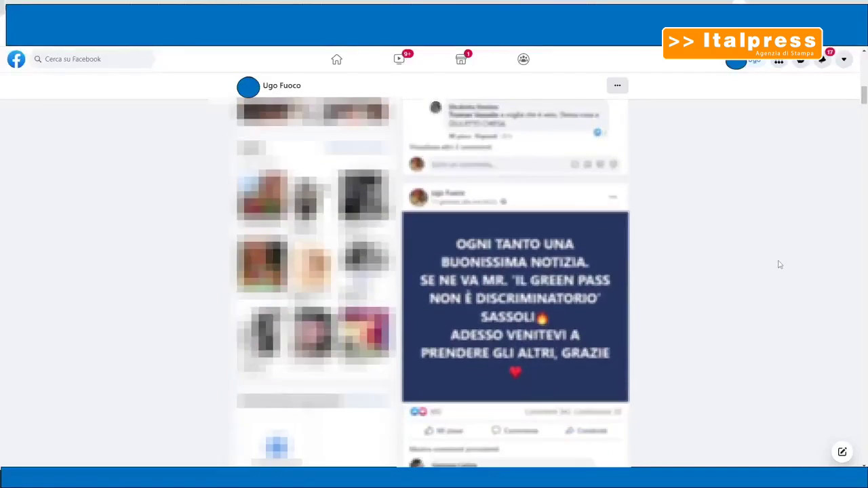Click the Ugo Fuoco profile name
868x488 pixels.
[281, 86]
